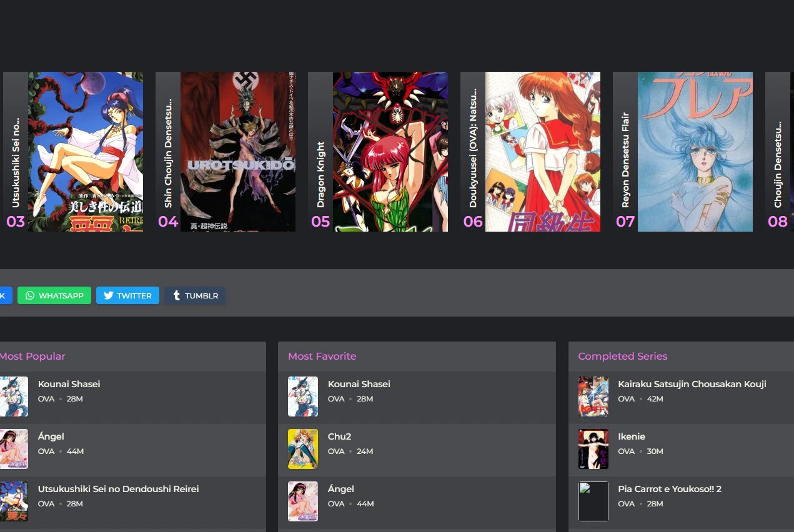
Task: Select the Ángel thumbnail under Most Popular
Action: pyautogui.click(x=14, y=448)
